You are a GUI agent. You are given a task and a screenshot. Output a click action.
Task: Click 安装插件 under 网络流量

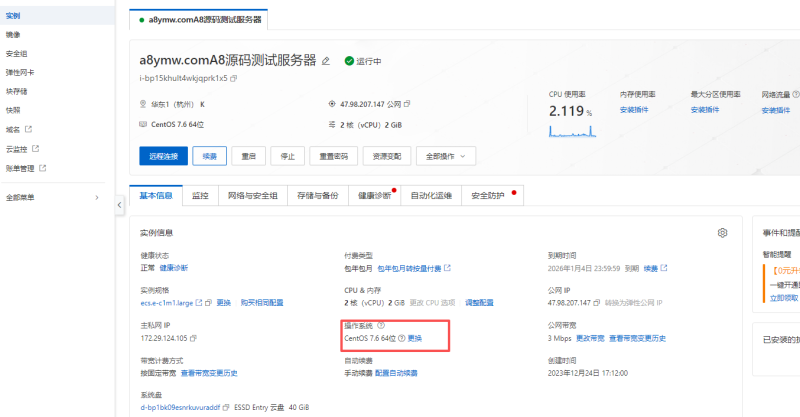[776, 110]
